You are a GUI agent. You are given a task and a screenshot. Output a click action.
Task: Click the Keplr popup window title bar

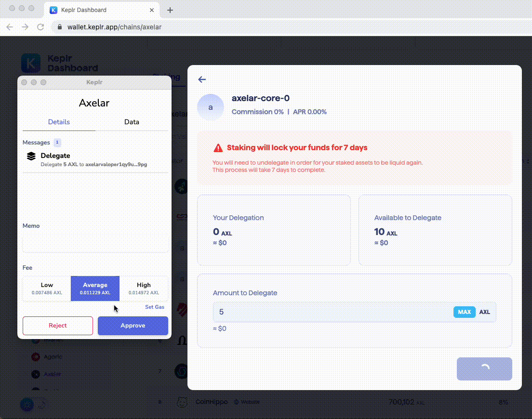[x=94, y=82]
